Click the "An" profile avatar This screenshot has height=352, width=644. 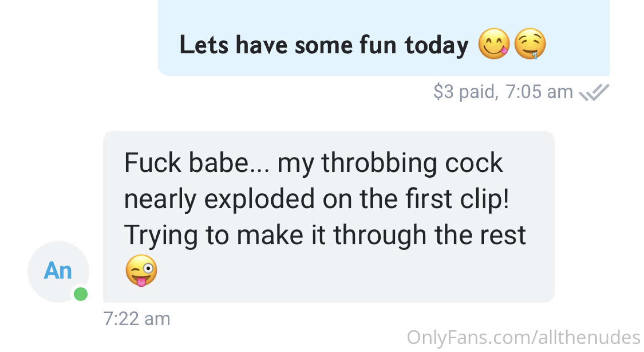[58, 271]
